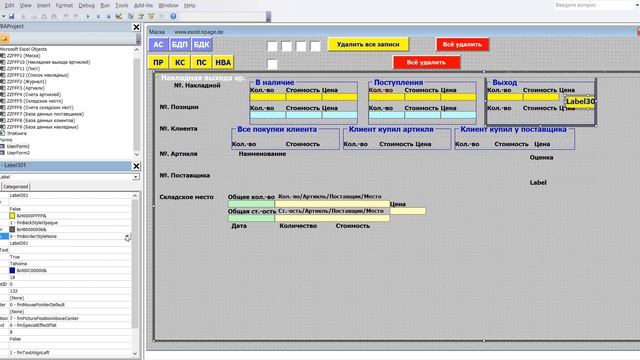This screenshot has width=640, height=360.
Task: Open the Insert menu
Action: 43,5
